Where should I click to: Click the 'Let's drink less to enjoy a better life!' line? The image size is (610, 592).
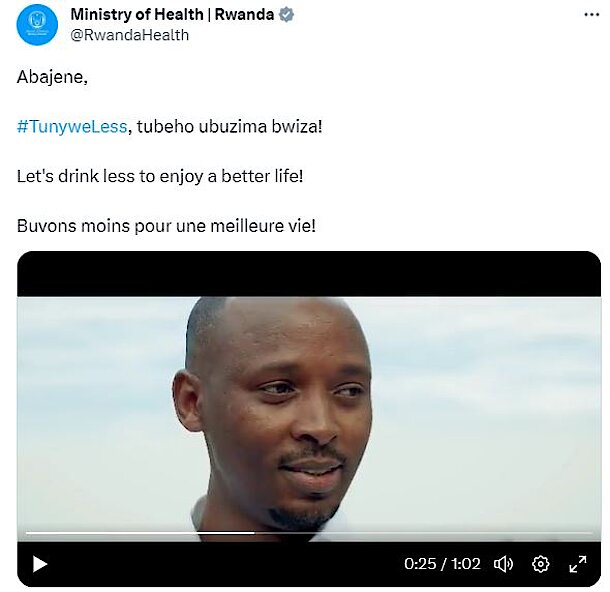click(160, 176)
